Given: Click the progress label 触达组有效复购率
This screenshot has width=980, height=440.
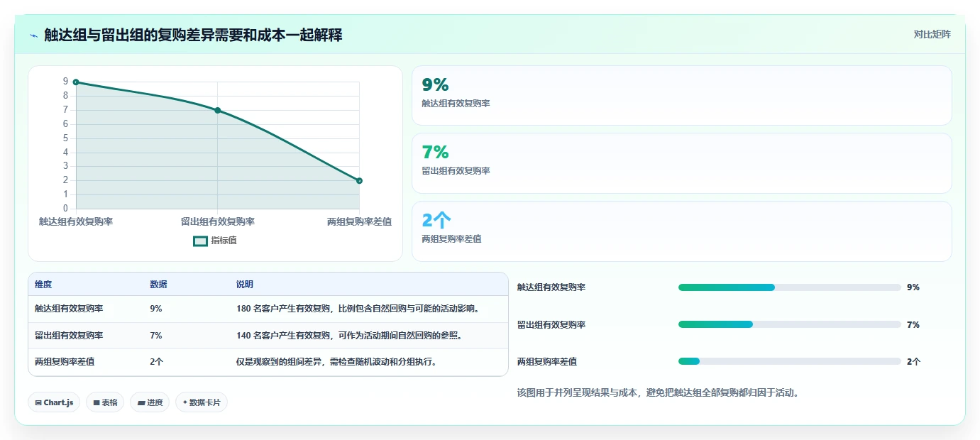Looking at the screenshot, I should click(551, 287).
